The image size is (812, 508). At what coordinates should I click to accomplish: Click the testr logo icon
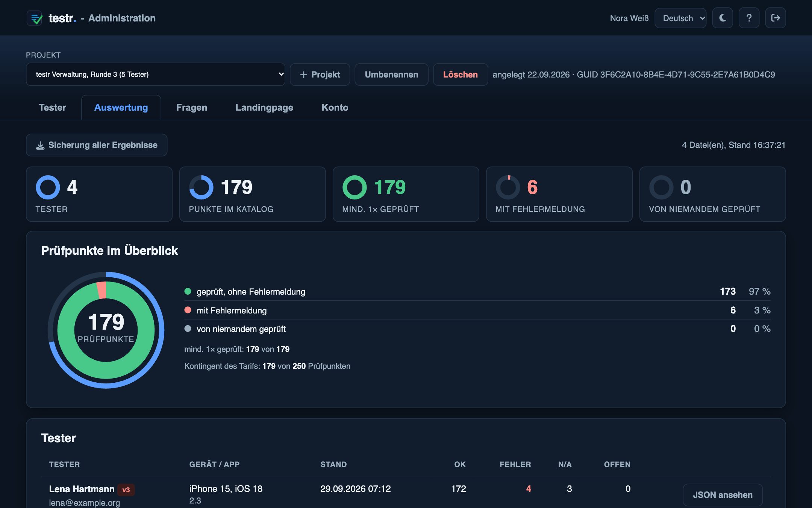(x=35, y=18)
